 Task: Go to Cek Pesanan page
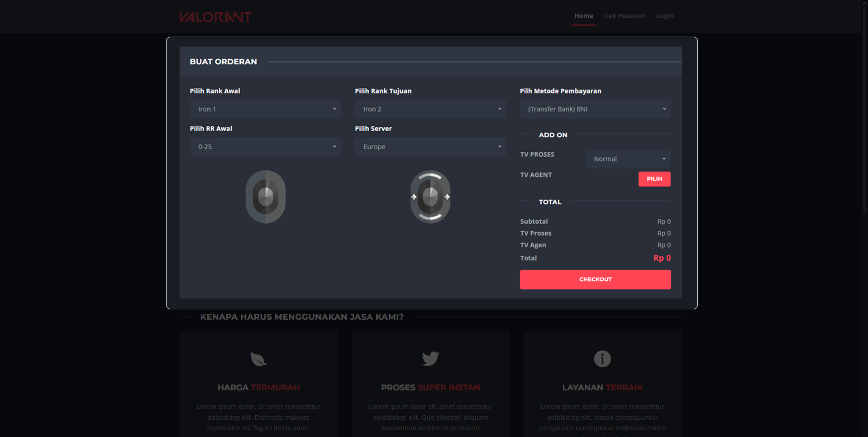(625, 16)
